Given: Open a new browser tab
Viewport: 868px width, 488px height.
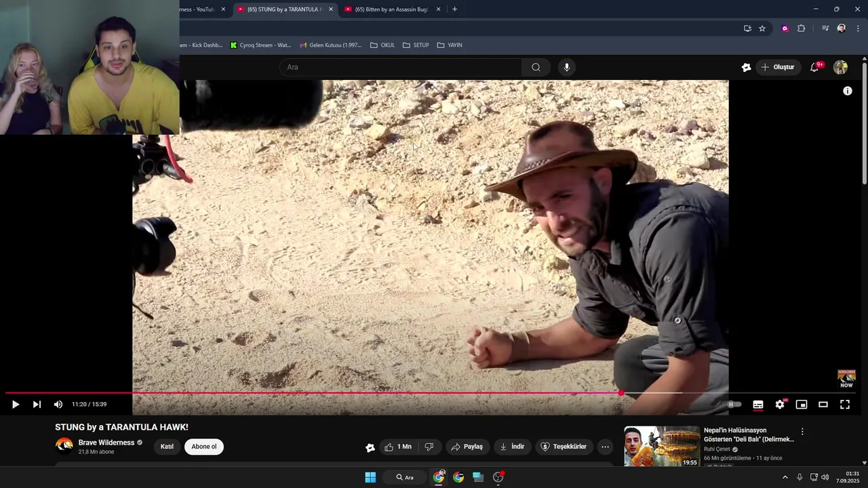Looking at the screenshot, I should click(x=454, y=9).
